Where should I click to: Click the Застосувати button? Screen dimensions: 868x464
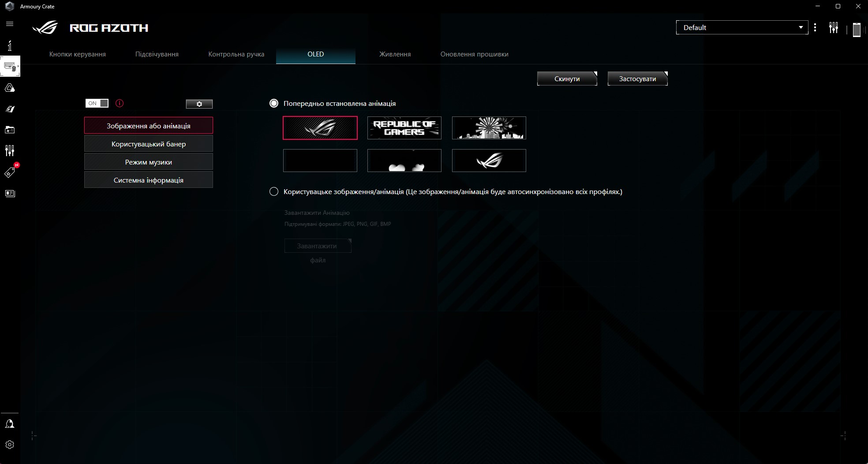coord(637,79)
